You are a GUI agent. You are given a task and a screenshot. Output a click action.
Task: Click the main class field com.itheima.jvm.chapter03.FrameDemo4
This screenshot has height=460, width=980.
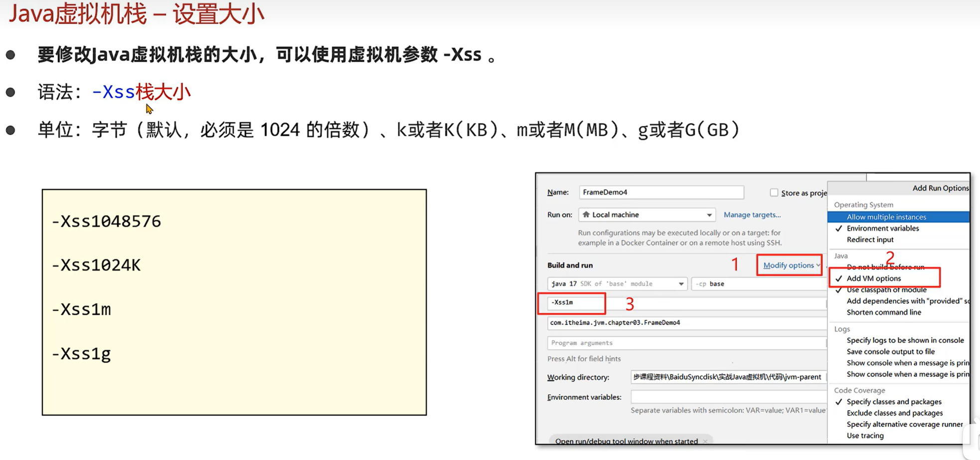click(686, 323)
